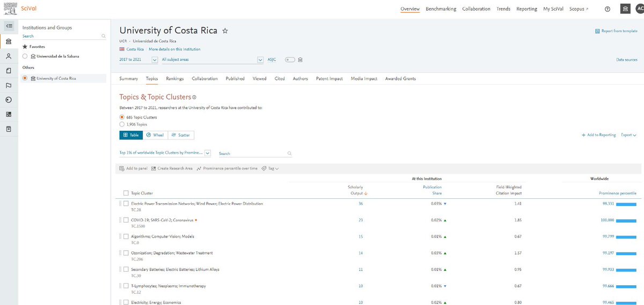
Task: Go to Trends in top menu
Action: coord(503,9)
